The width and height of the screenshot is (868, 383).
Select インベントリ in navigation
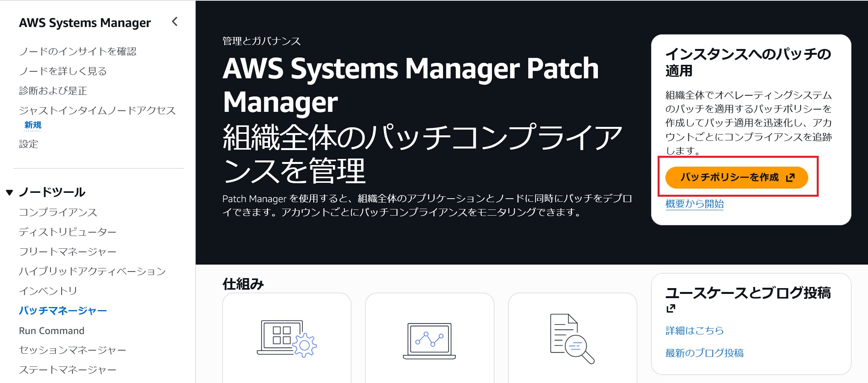pos(48,291)
